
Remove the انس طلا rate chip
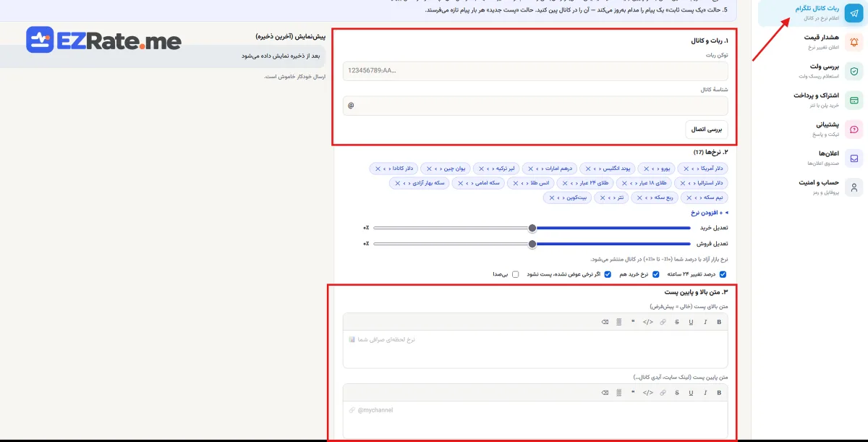coord(515,183)
